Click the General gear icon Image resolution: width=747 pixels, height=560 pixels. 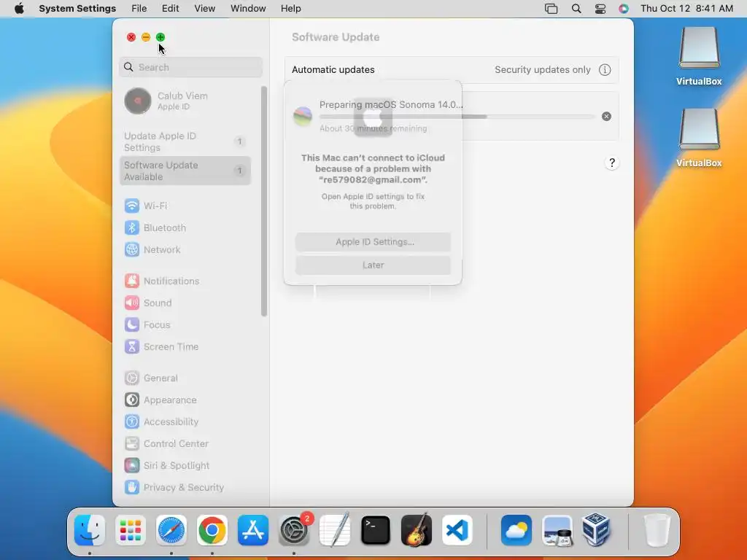[x=132, y=378]
